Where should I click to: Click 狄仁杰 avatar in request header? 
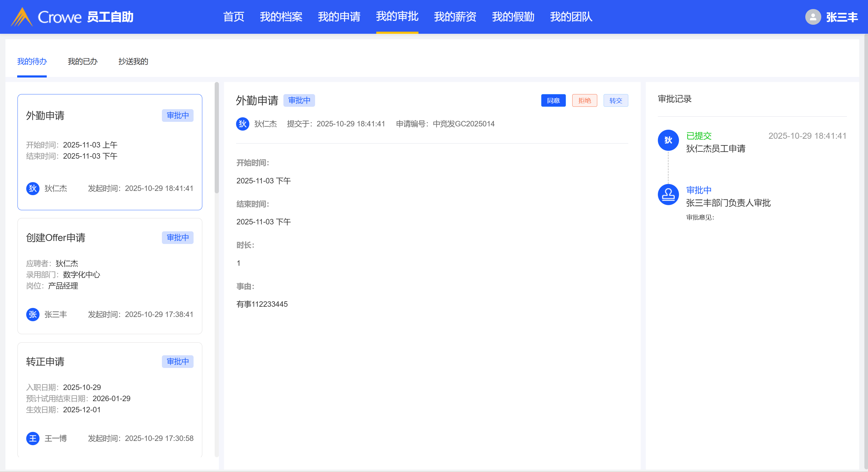tap(242, 124)
